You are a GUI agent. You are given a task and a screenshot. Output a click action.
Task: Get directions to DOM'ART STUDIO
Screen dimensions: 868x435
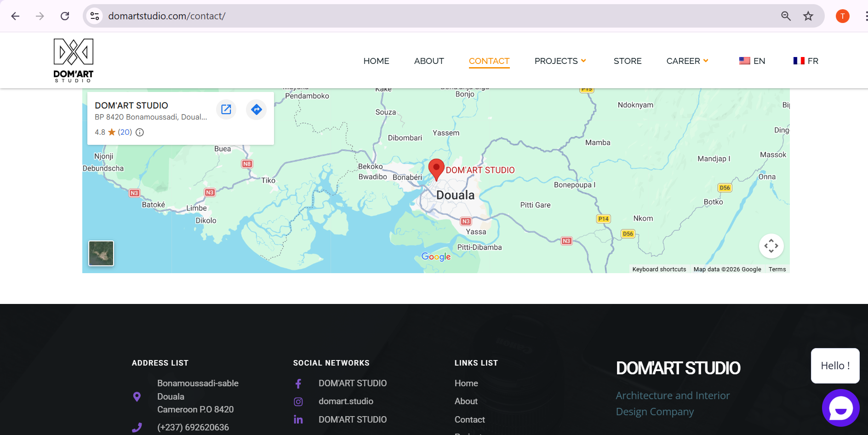point(256,109)
